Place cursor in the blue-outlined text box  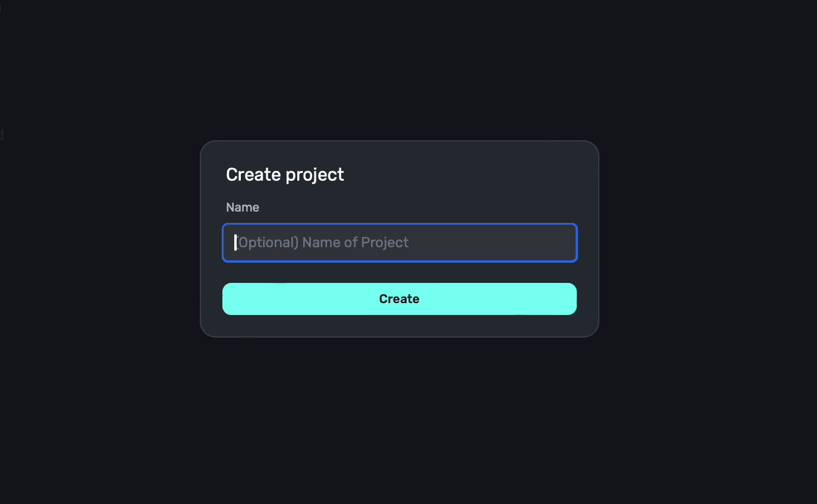[x=399, y=242]
